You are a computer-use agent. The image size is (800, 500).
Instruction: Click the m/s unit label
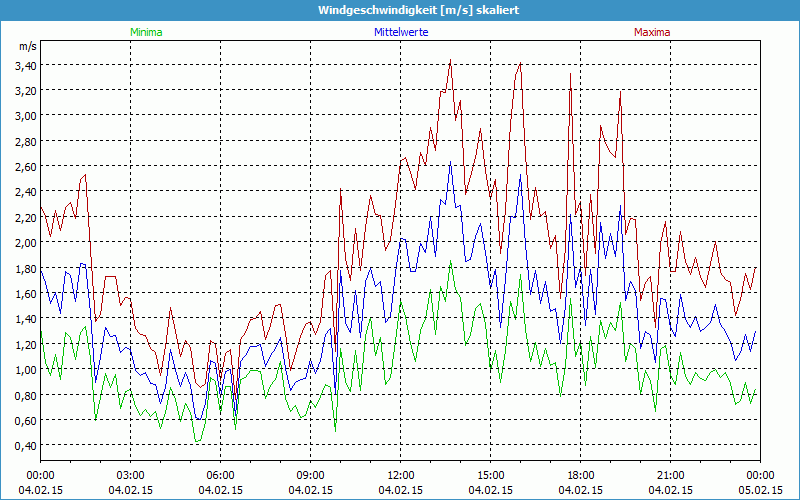click(27, 46)
